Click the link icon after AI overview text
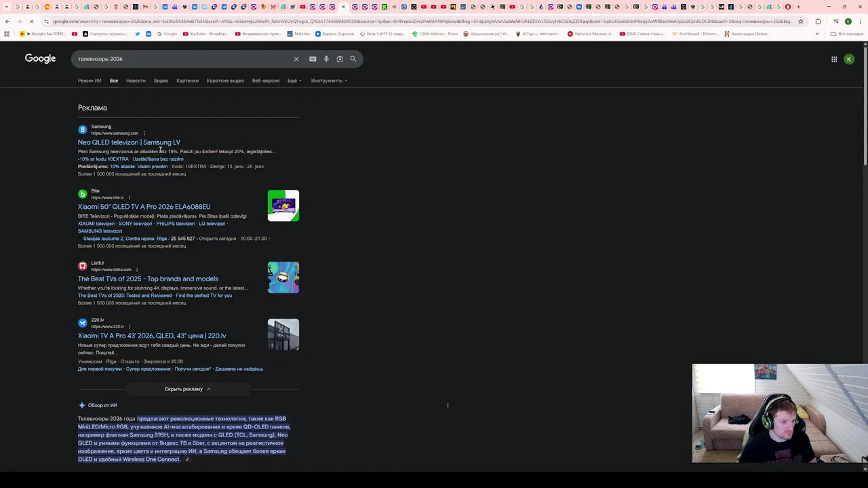The width and height of the screenshot is (868, 488). click(187, 460)
